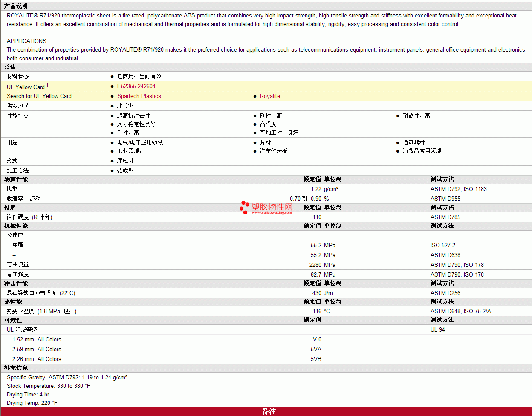Click the 拉伸应力 row label
The image size is (532, 416).
point(18,235)
